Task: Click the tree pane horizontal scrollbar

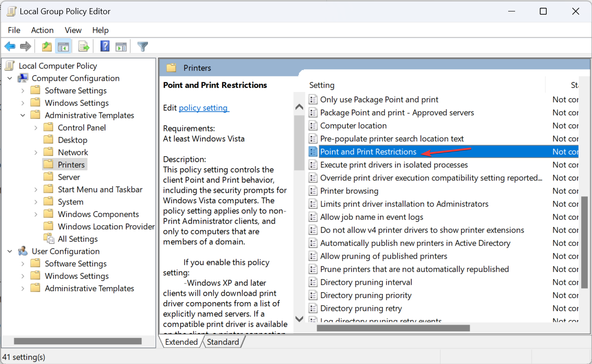Action: [78, 341]
